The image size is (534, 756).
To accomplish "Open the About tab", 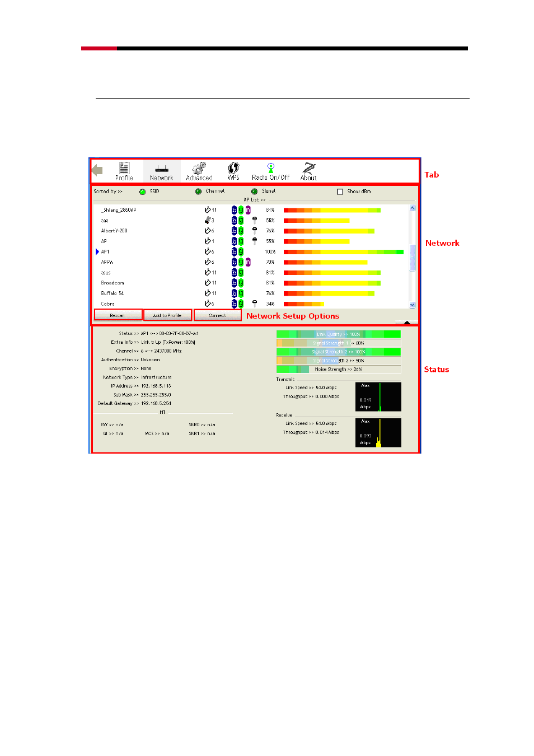I will coord(308,171).
